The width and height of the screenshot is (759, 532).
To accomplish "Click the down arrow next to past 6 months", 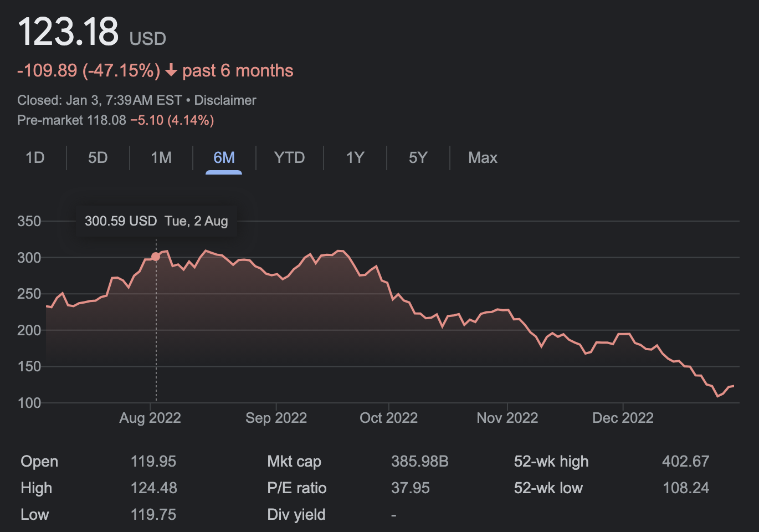I will pyautogui.click(x=171, y=70).
